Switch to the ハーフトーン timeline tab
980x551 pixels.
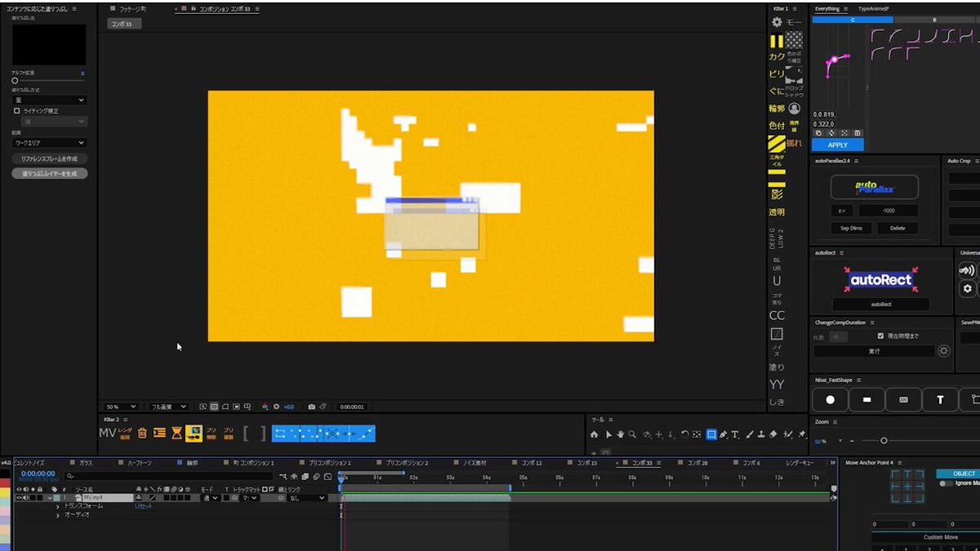tap(139, 463)
